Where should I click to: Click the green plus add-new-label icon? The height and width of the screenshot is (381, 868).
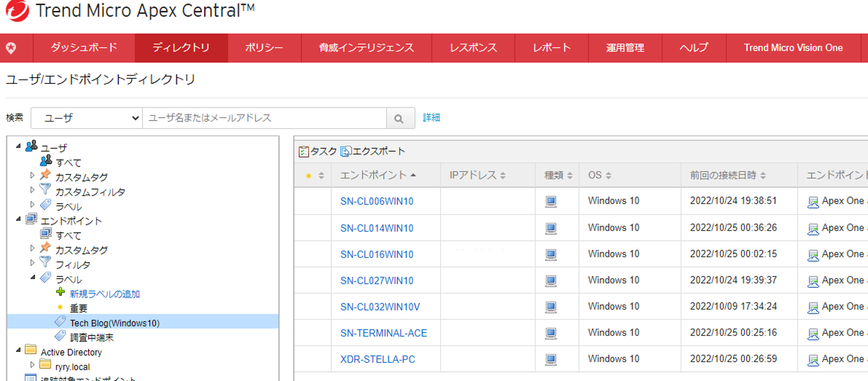60,292
